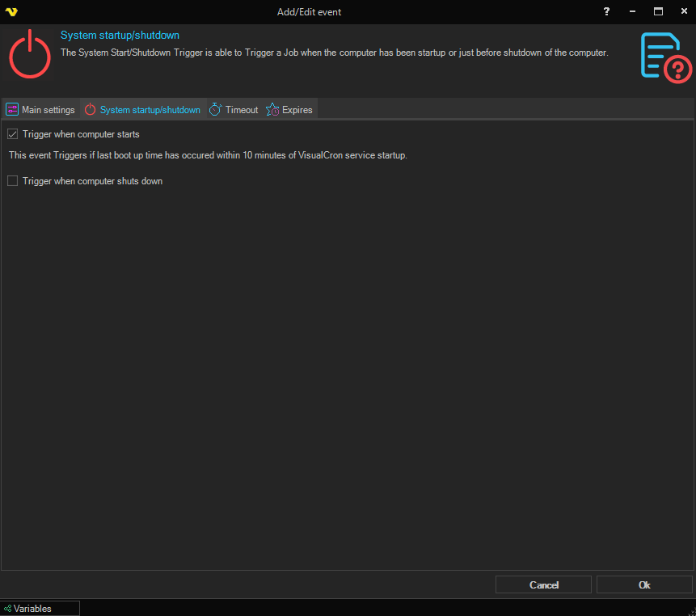
Task: Open the Variables panel button
Action: point(40,609)
